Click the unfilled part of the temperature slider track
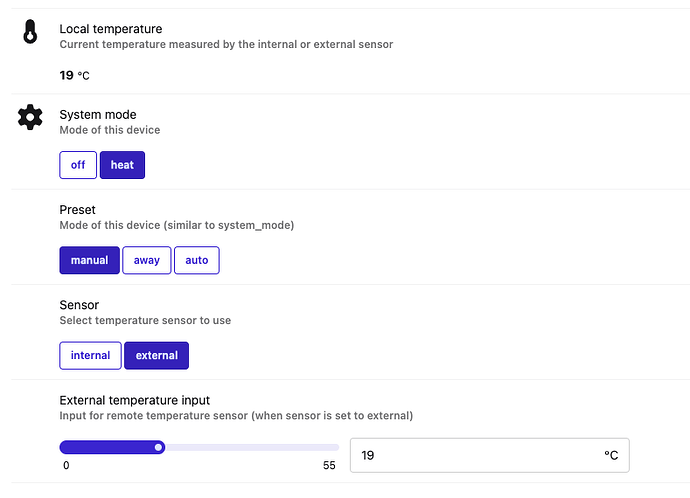 (250, 447)
